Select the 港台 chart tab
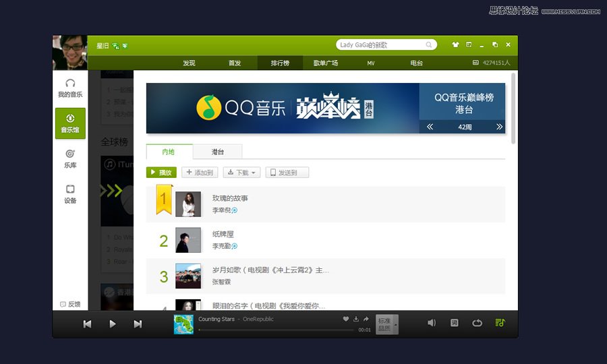Screen dimensions: 607x364 pos(218,152)
